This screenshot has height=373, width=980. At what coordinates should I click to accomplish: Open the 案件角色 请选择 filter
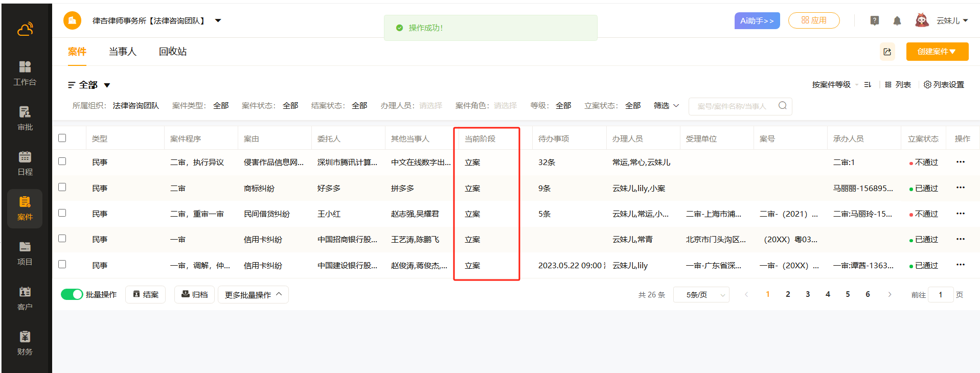tap(505, 106)
